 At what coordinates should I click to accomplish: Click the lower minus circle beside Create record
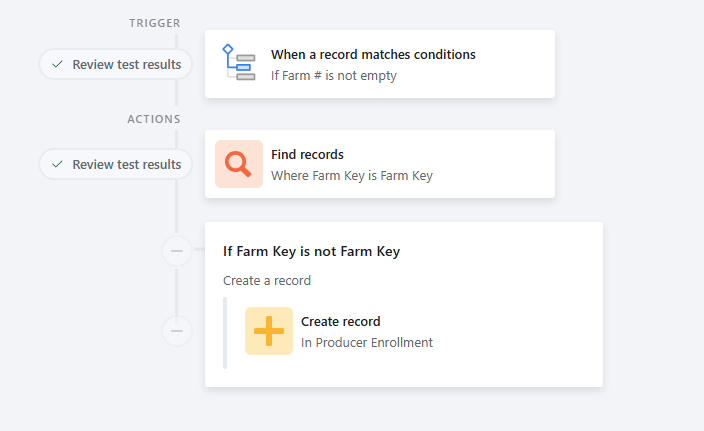click(177, 331)
